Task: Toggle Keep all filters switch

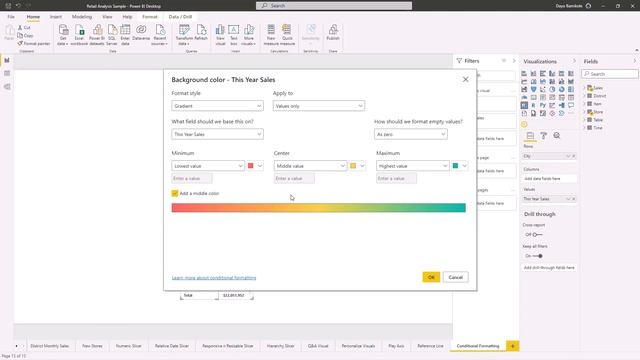Action: pyautogui.click(x=537, y=256)
